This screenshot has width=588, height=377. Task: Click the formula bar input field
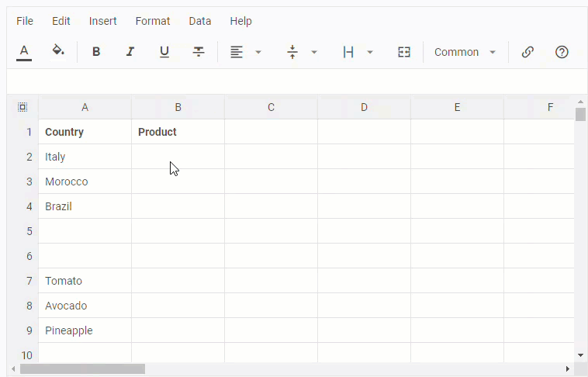[x=297, y=81]
